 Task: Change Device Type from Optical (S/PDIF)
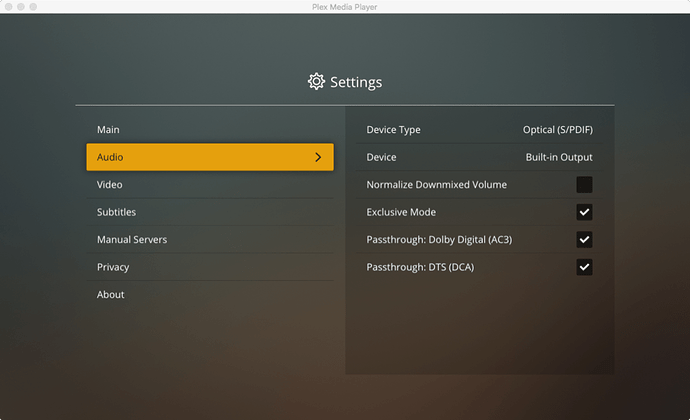point(558,129)
